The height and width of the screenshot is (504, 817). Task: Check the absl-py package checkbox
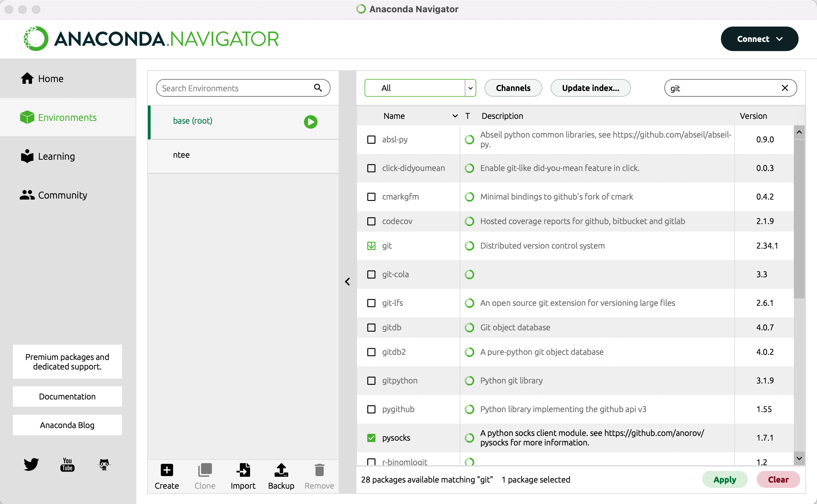[371, 140]
